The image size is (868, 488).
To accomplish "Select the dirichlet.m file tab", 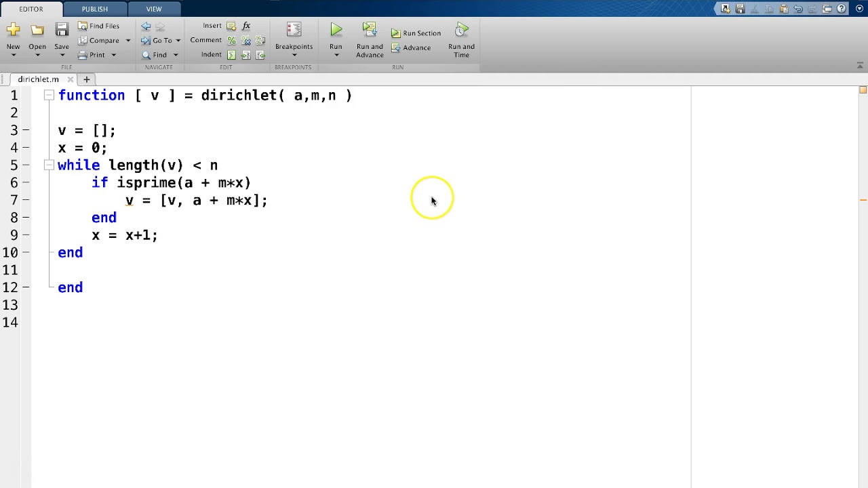I will 38,79.
